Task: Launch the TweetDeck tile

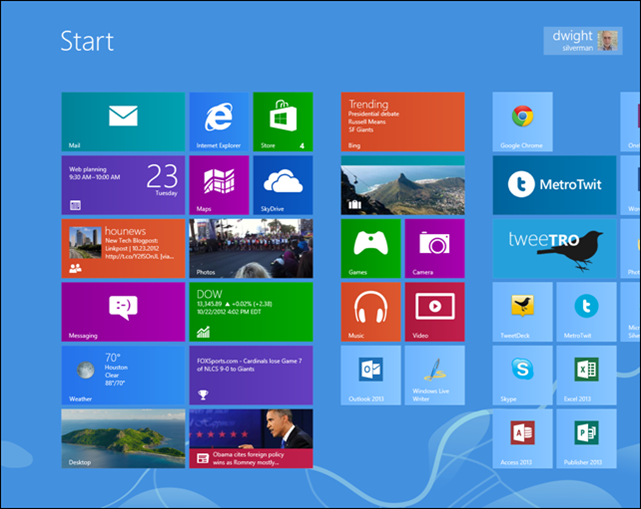Action: [x=522, y=312]
